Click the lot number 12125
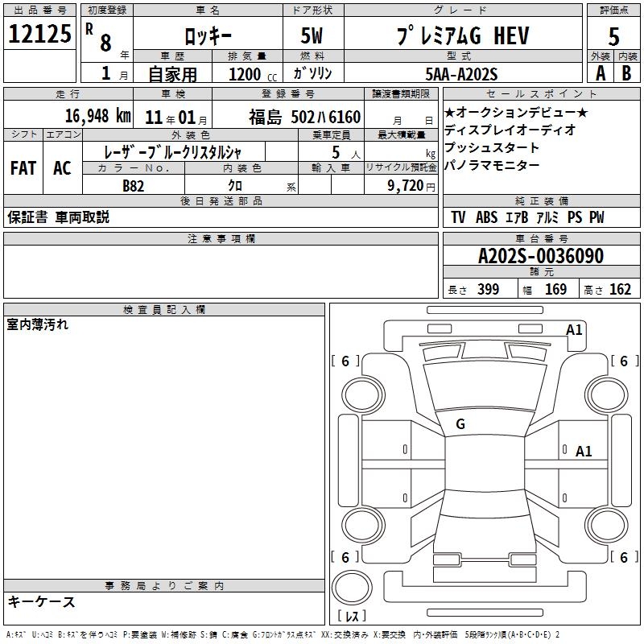Image resolution: width=644 pixels, height=644 pixels. tap(39, 34)
